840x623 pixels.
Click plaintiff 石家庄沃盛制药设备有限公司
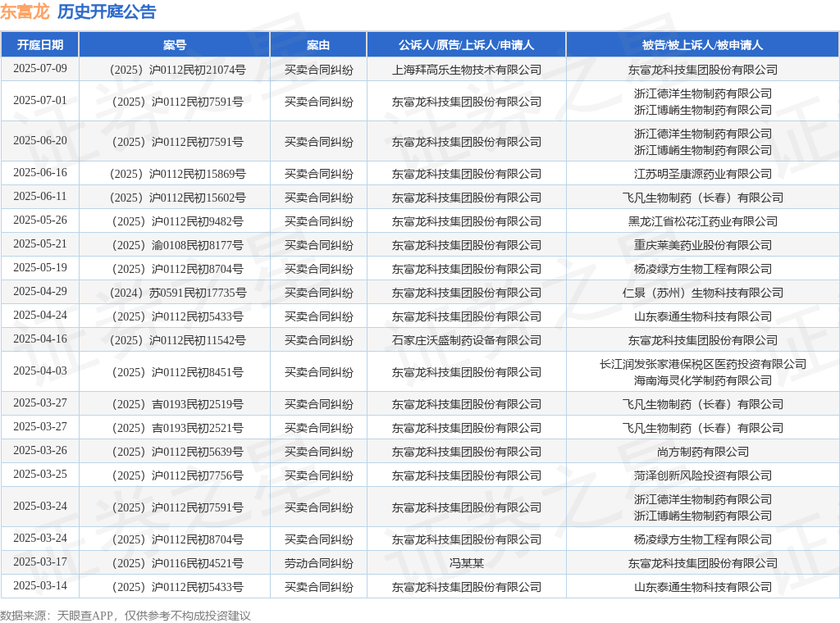click(x=467, y=340)
